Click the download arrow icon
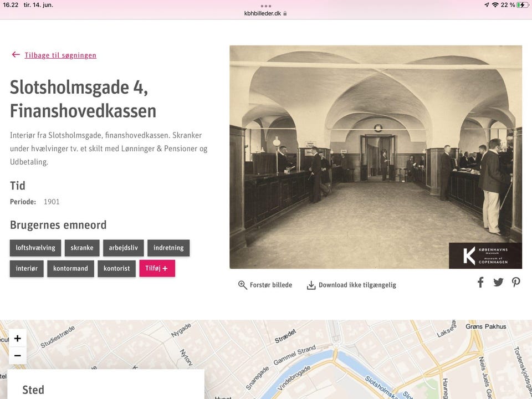 (x=311, y=284)
